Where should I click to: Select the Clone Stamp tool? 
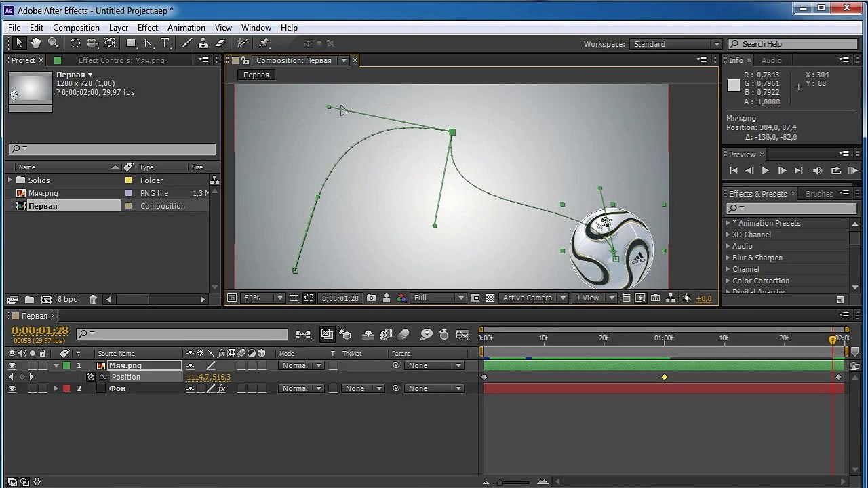coord(203,43)
